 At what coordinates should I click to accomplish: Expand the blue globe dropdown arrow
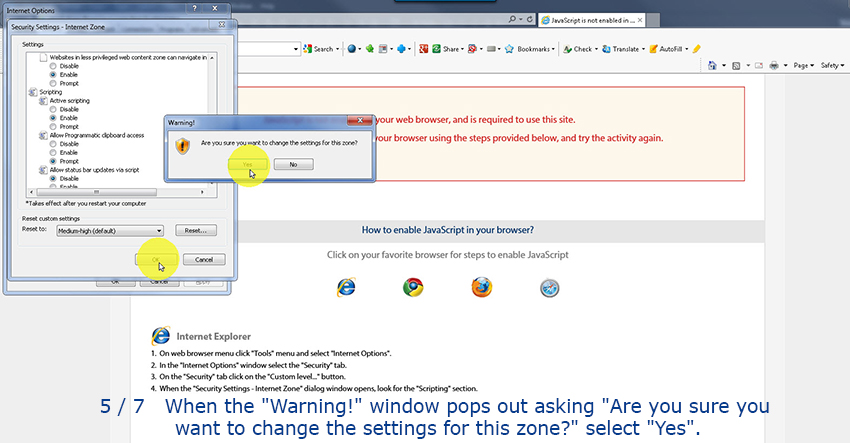(359, 49)
